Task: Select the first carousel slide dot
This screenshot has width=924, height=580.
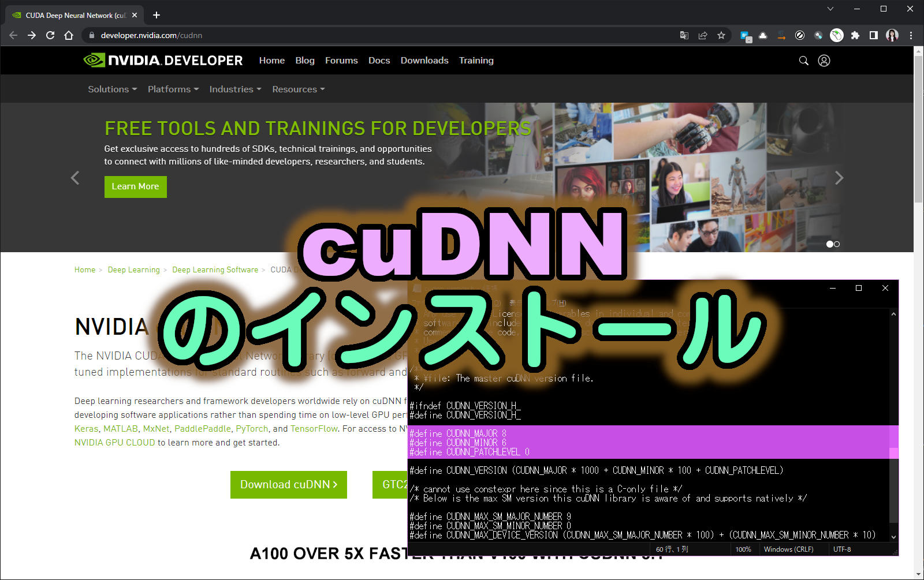Action: [x=829, y=244]
